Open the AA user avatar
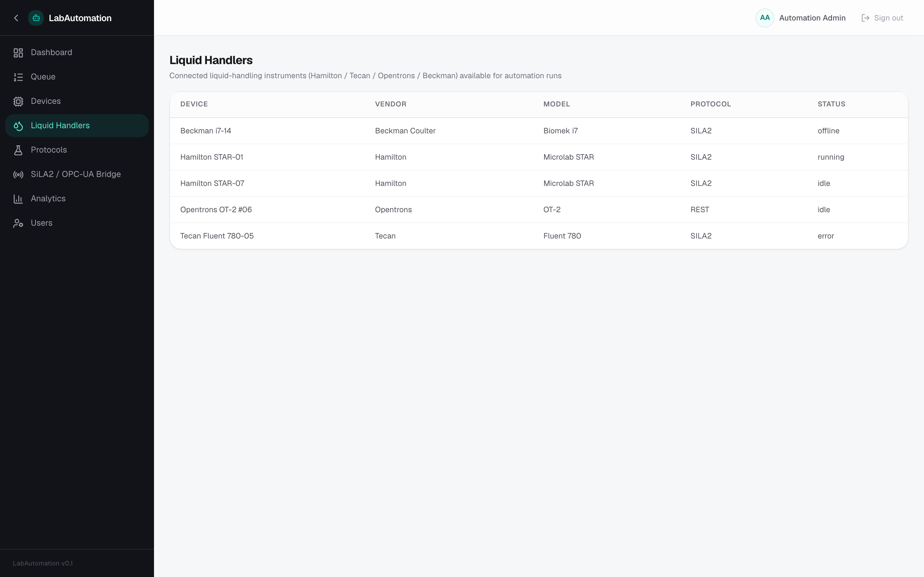The height and width of the screenshot is (577, 924). pyautogui.click(x=765, y=18)
